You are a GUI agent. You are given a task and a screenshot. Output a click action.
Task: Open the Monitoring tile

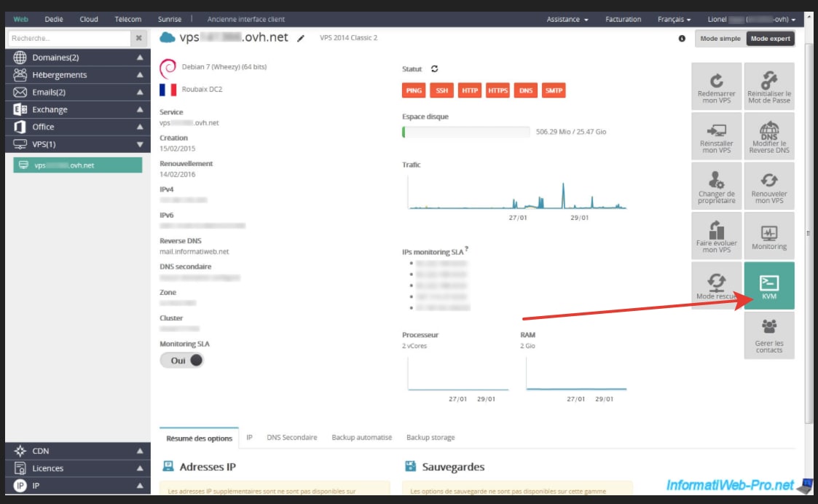(769, 236)
